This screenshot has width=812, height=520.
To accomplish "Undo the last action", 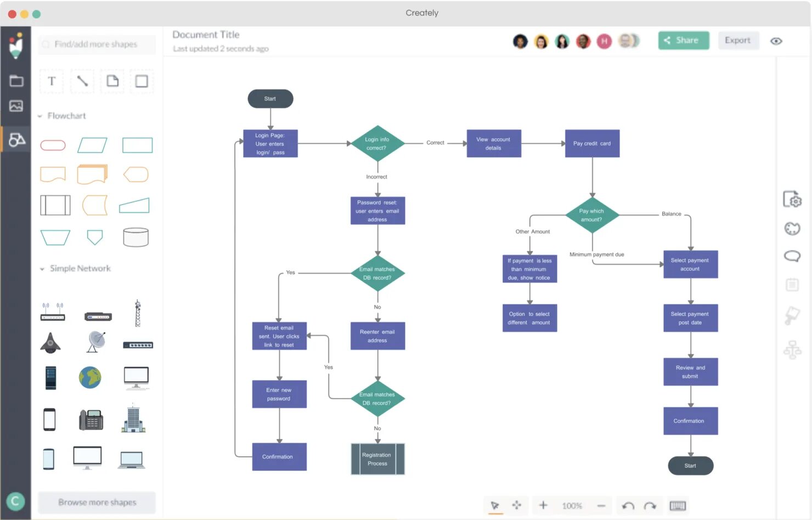I will pyautogui.click(x=628, y=506).
